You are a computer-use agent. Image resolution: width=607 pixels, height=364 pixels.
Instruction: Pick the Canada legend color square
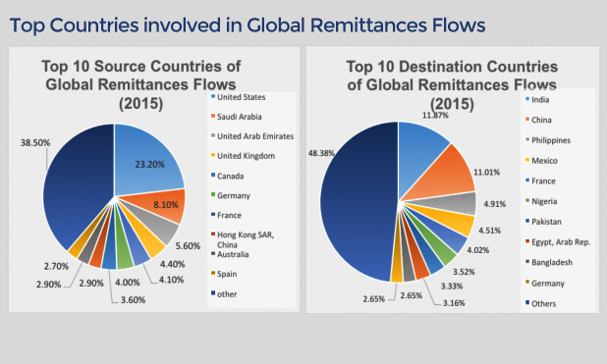[213, 175]
